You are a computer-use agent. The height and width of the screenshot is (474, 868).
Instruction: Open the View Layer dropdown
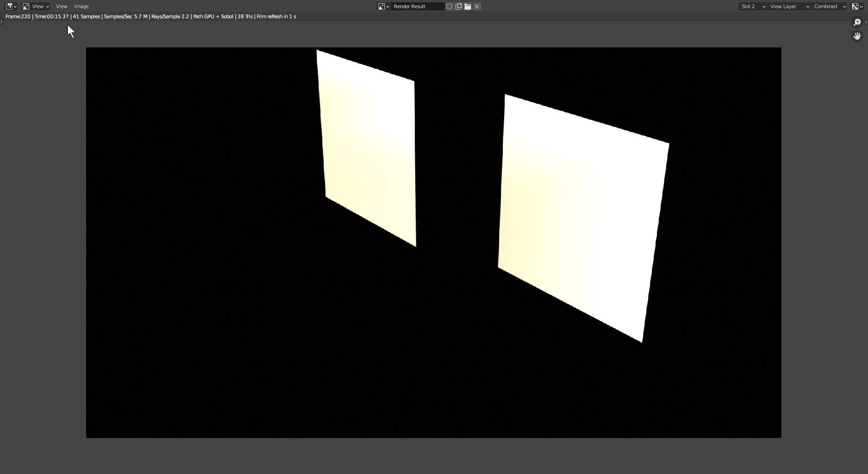789,6
